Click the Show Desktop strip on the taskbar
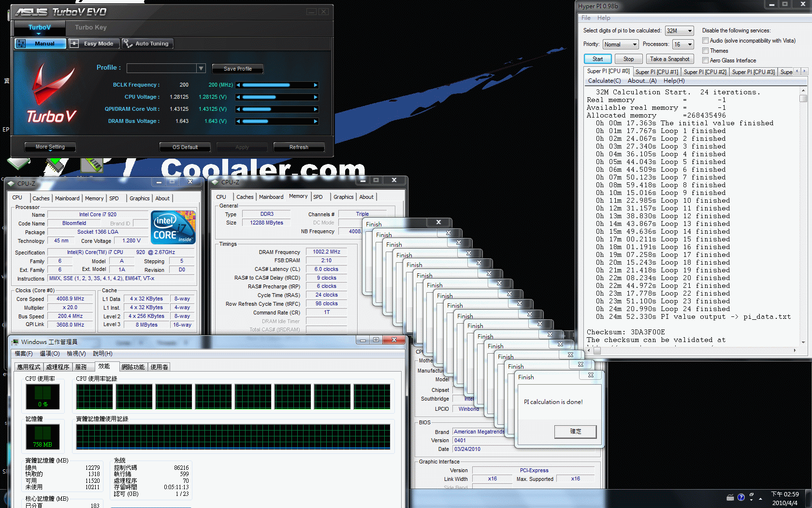 pos(809,498)
